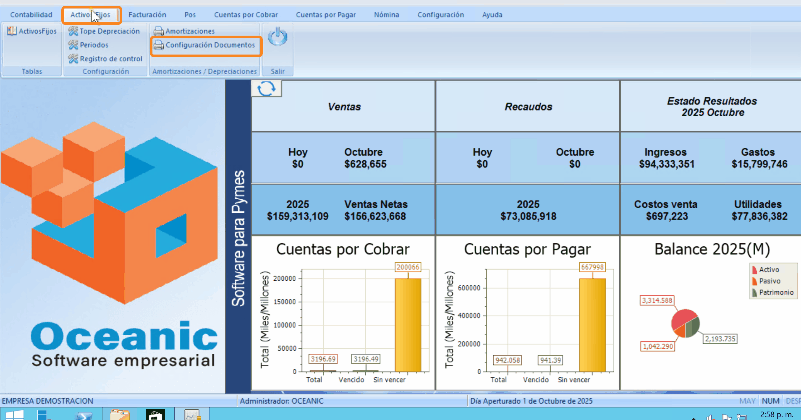Image resolution: width=801 pixels, height=420 pixels.
Task: Click the Activo legend color swatch
Action: coord(754,270)
